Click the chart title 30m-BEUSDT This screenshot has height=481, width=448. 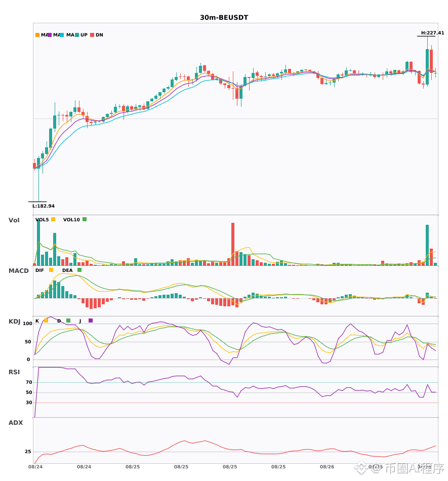(224, 18)
